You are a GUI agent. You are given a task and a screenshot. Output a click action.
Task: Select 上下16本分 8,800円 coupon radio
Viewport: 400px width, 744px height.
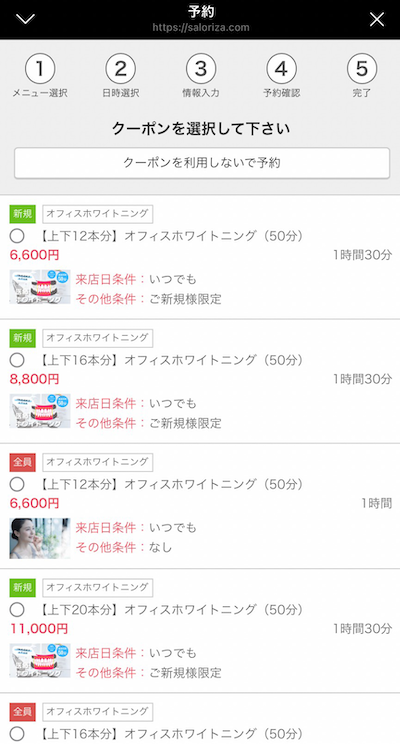pyautogui.click(x=17, y=360)
